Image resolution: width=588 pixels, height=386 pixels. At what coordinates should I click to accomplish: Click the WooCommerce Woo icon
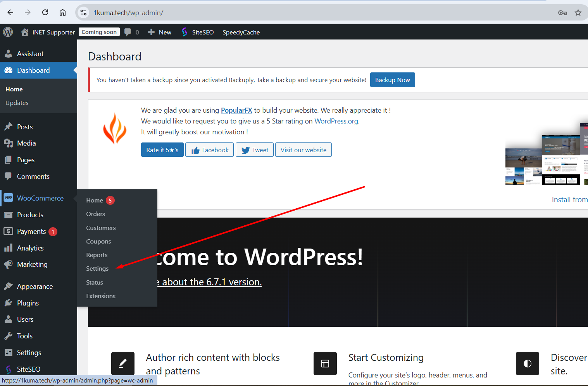8,198
